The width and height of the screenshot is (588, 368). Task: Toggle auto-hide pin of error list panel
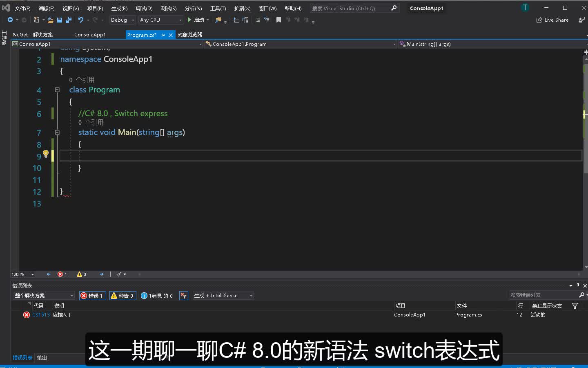point(578,285)
